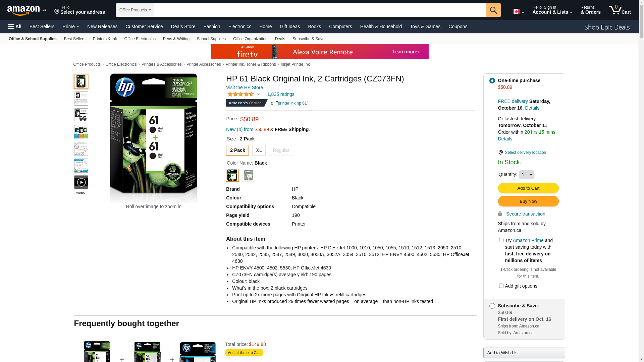The width and height of the screenshot is (644, 362).
Task: Open the 1,825 ratings link
Action: 281,94
